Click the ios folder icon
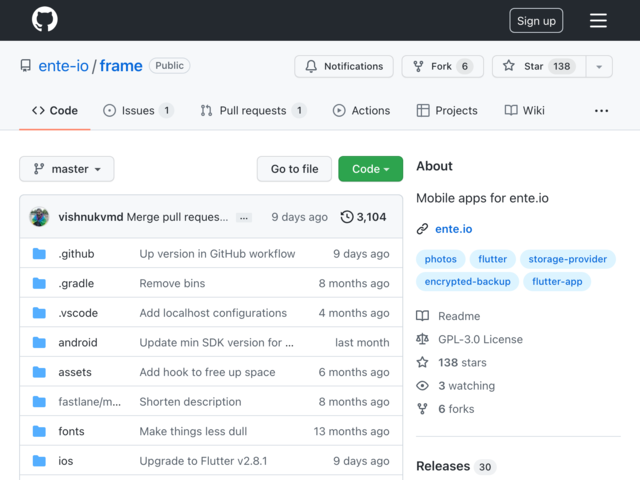 (x=39, y=461)
